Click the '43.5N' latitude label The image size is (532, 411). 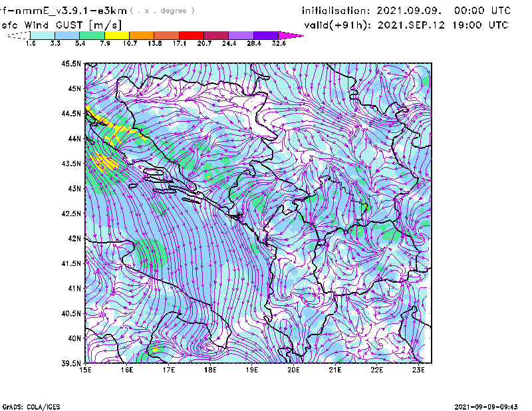[71, 163]
